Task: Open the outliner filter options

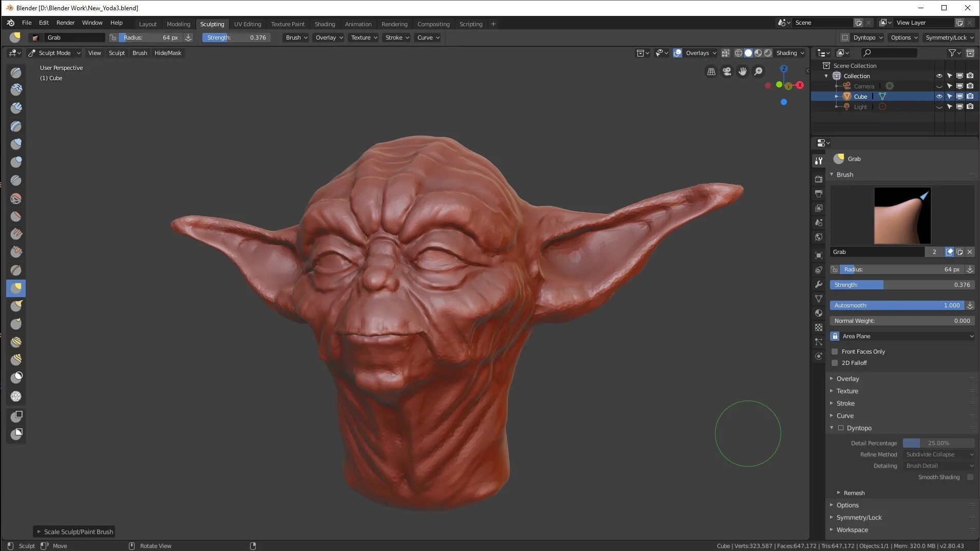Action: [x=953, y=53]
